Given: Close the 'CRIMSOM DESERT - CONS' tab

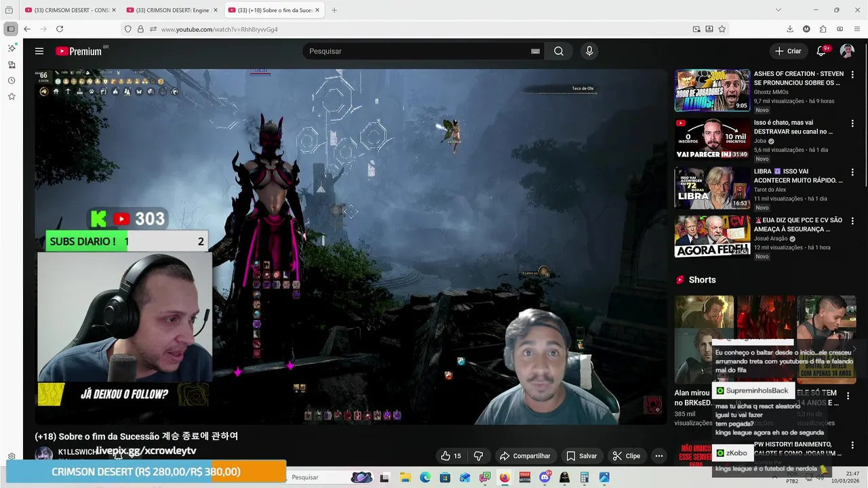Looking at the screenshot, I should [x=113, y=10].
